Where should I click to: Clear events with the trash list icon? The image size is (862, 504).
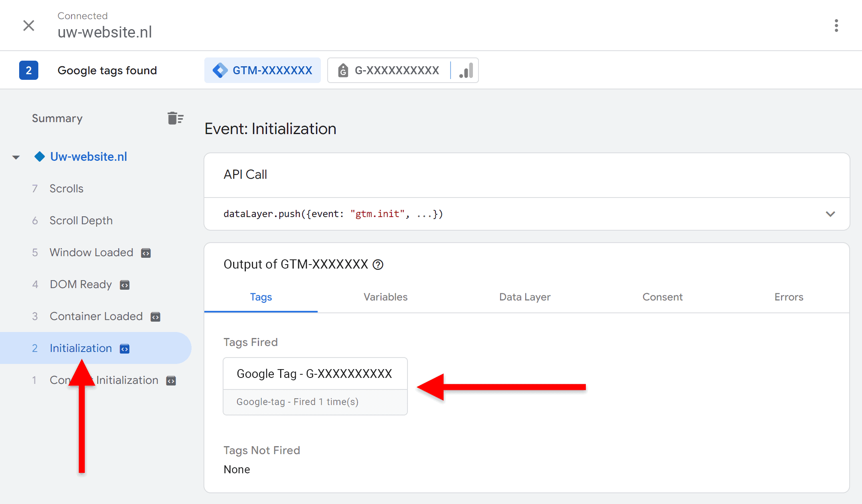(x=175, y=118)
